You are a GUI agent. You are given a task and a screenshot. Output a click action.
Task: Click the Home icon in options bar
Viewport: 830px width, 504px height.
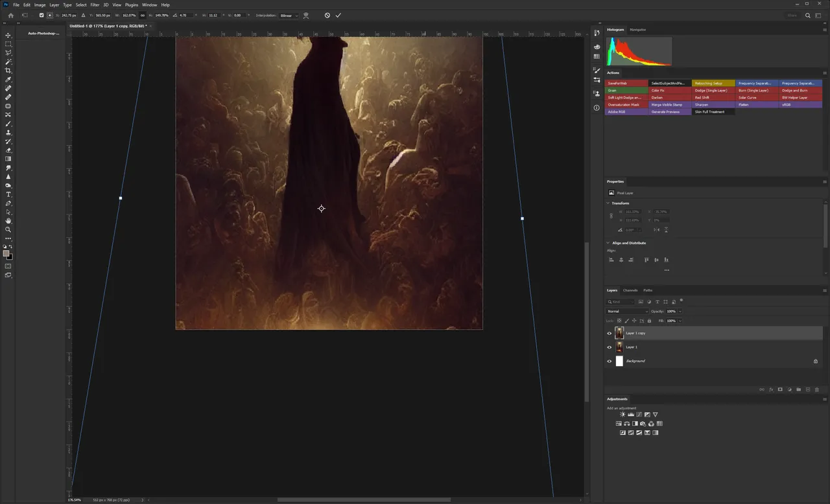click(10, 15)
